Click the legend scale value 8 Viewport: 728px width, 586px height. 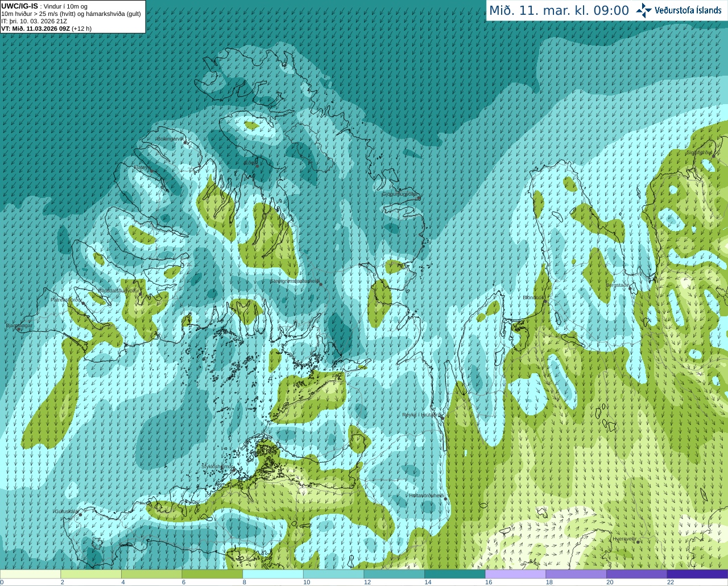pyautogui.click(x=244, y=582)
